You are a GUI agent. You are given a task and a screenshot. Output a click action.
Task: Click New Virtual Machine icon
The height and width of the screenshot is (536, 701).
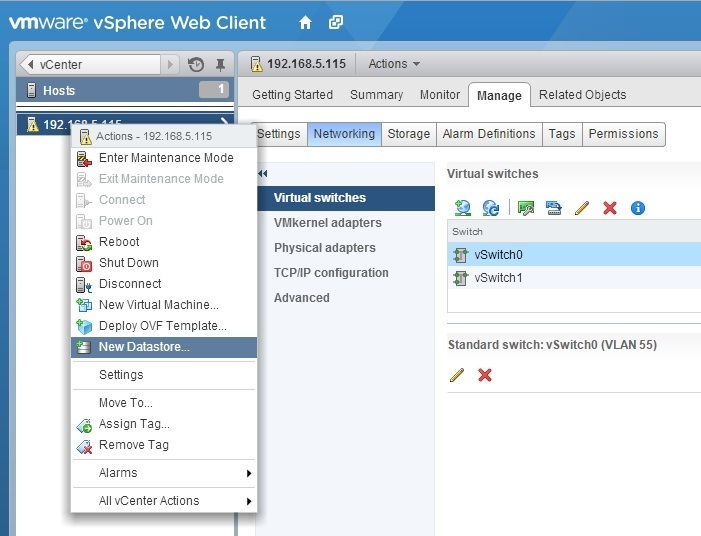pos(84,305)
